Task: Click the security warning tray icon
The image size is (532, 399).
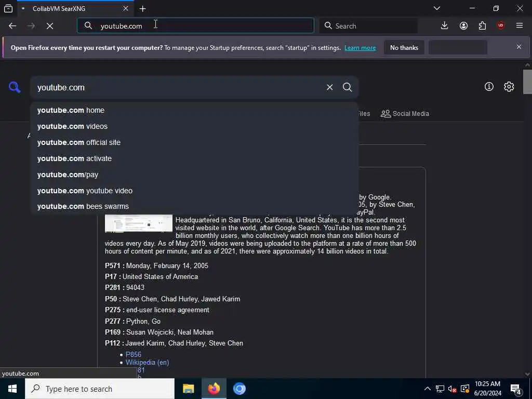Action: [x=465, y=389]
